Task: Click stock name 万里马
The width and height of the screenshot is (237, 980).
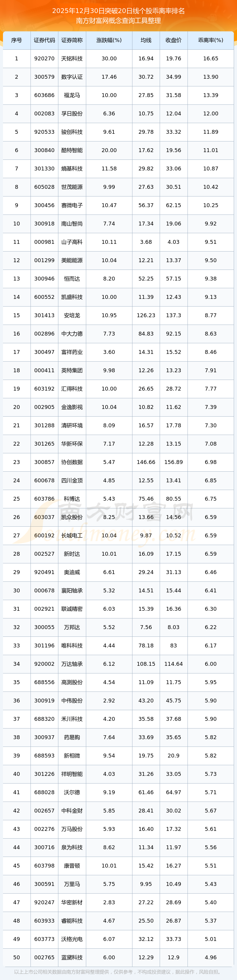Action: point(72,884)
